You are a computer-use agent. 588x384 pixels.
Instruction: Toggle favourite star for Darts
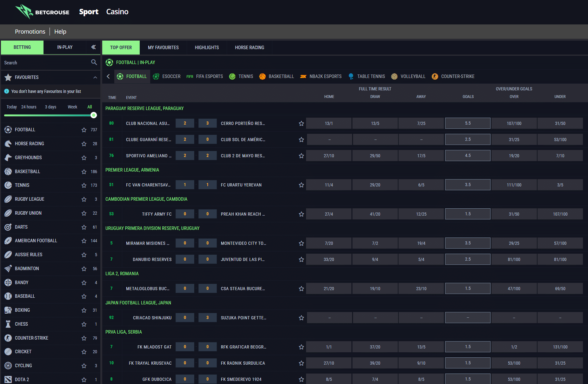tap(84, 227)
